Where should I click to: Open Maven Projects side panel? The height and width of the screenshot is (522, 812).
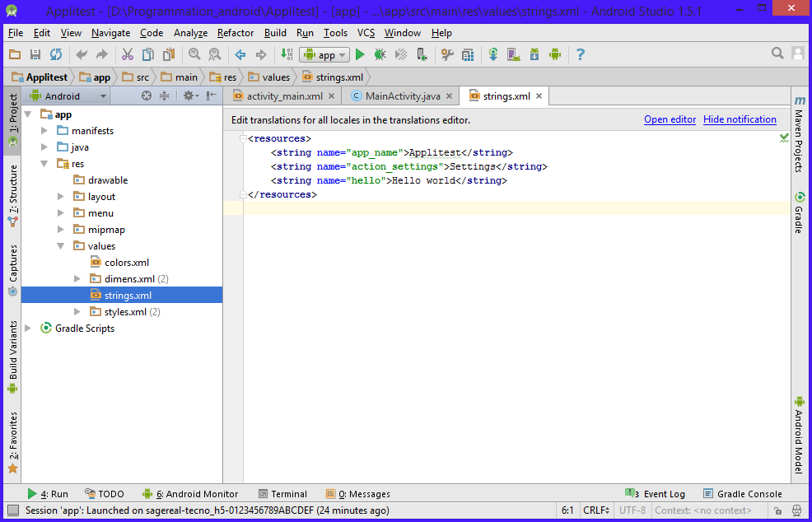point(800,135)
